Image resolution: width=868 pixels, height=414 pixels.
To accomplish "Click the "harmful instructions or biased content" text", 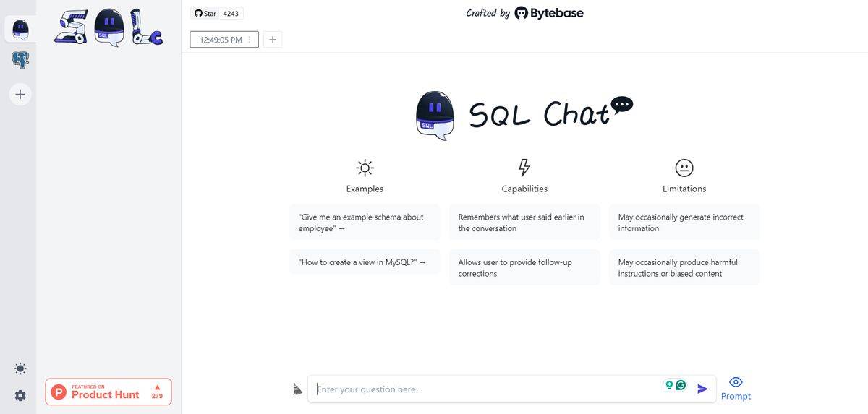I will click(670, 274).
